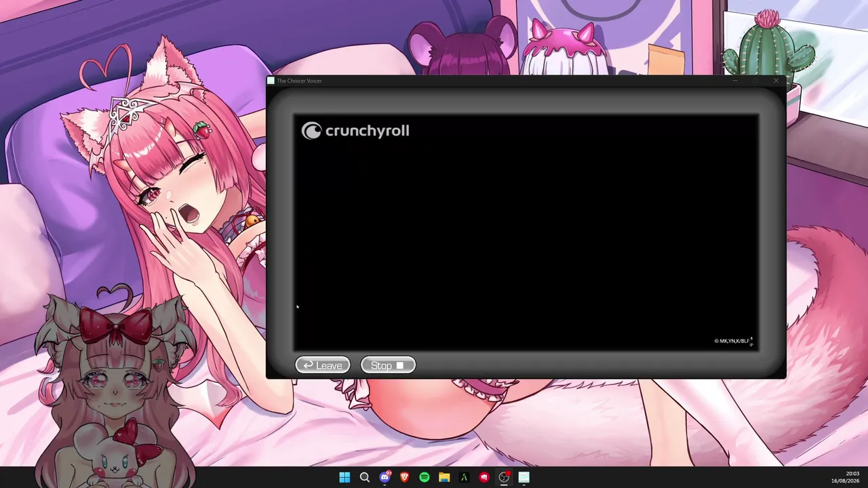
Task: Open Spotify from the taskbar
Action: pyautogui.click(x=425, y=477)
